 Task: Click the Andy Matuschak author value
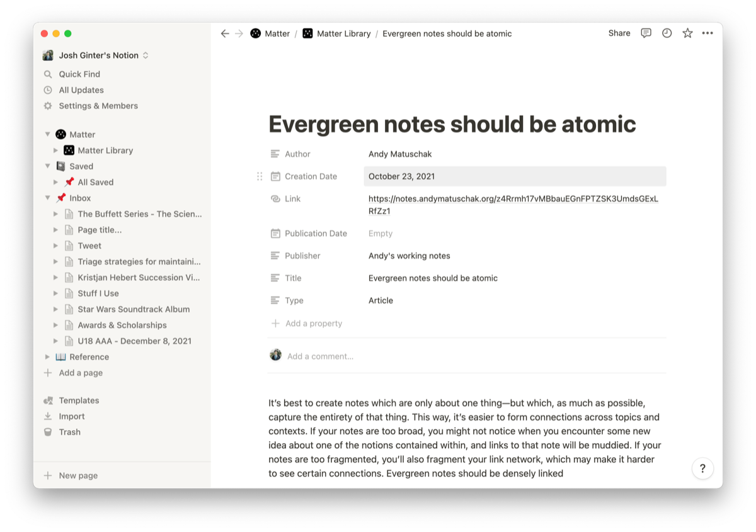pos(400,154)
